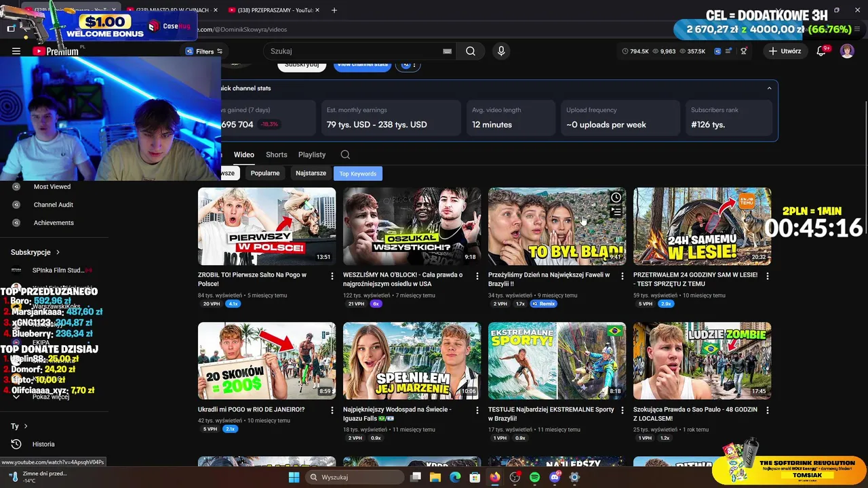Add favela video to queue icon

616,213
